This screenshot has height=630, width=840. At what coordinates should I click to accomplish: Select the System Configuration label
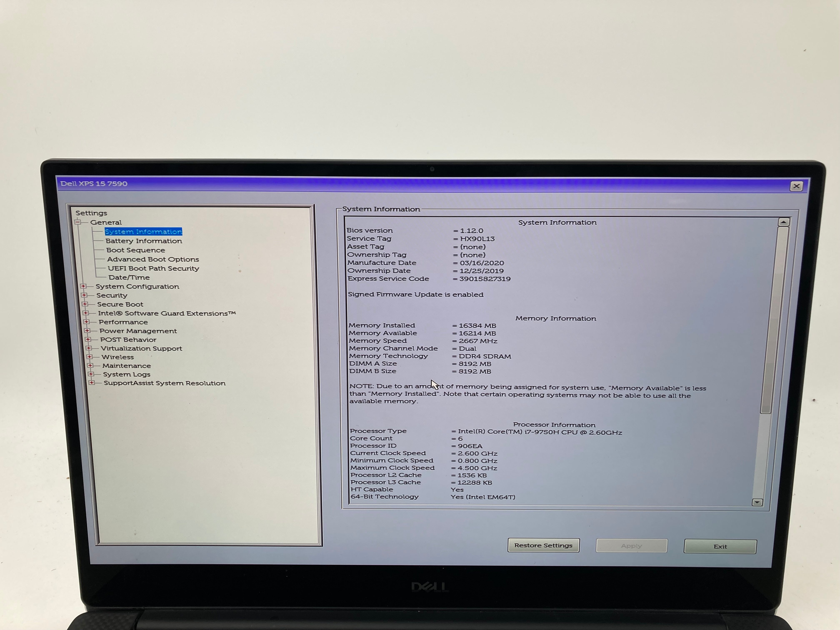pos(137,287)
